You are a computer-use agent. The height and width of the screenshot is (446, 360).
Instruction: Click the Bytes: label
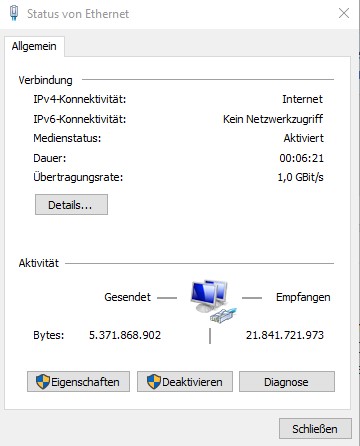[x=49, y=335]
